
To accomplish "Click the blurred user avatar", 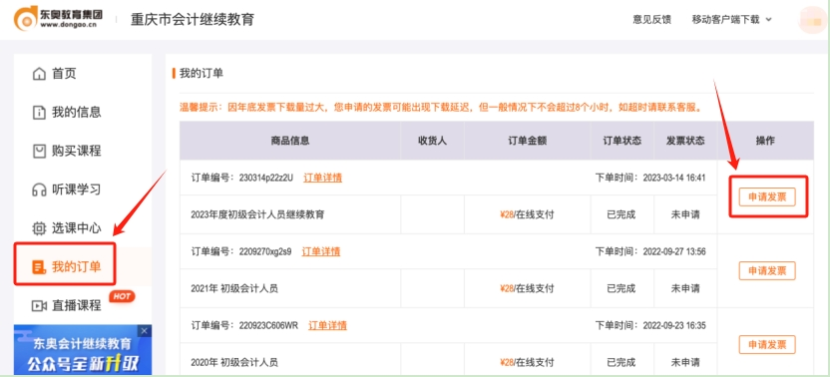I will (813, 20).
